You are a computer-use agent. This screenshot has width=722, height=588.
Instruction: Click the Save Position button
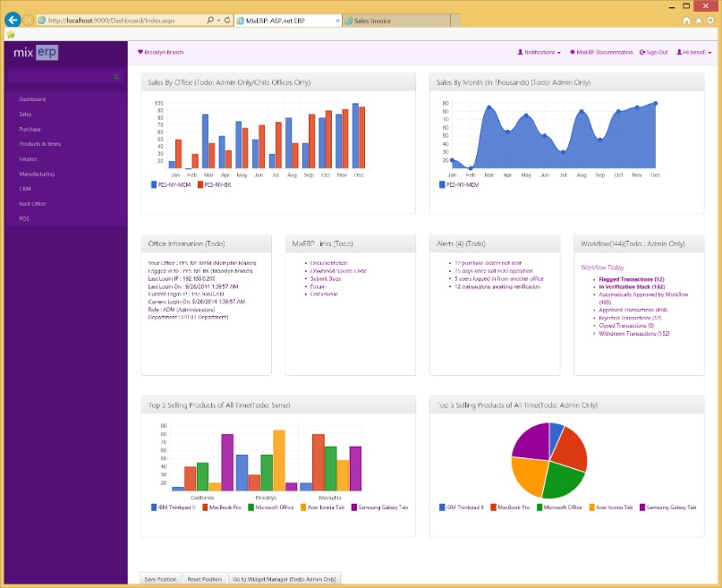coord(160,578)
